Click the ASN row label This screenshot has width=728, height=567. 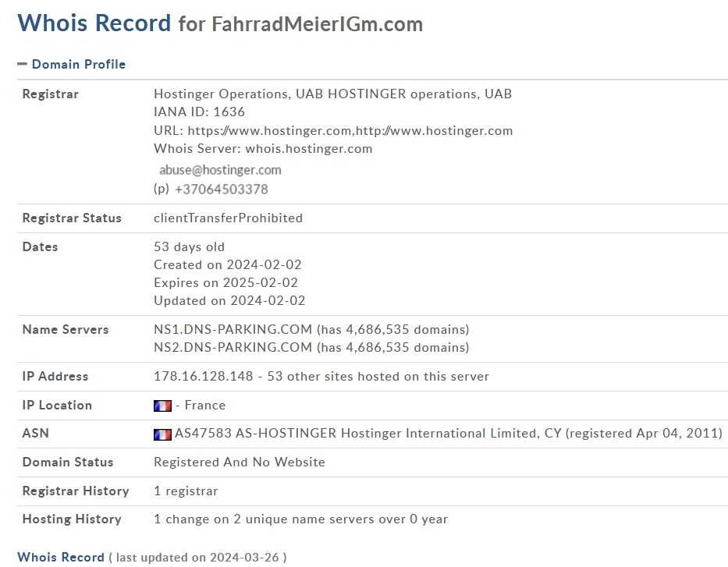click(x=35, y=434)
